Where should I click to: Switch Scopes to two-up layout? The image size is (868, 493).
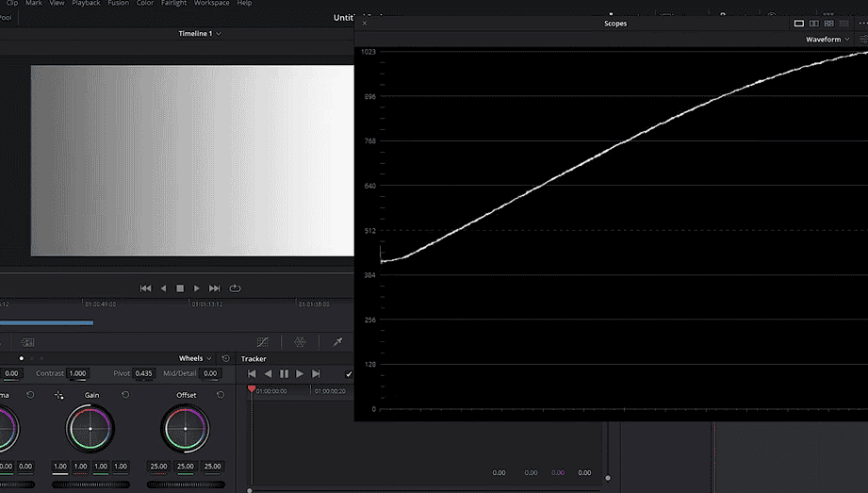813,24
